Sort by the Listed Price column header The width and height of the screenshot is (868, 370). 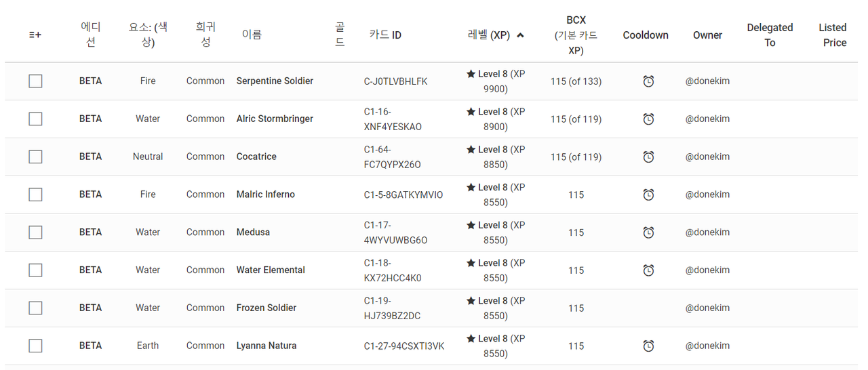pos(833,35)
